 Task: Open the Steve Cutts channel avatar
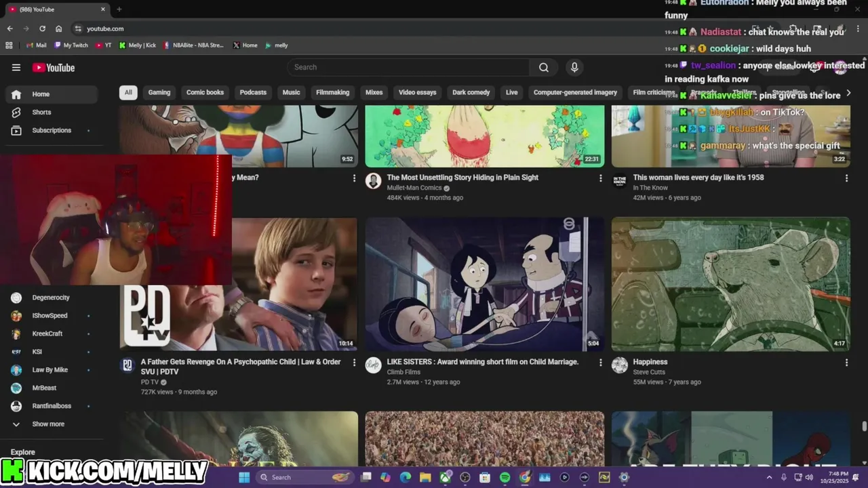[x=620, y=365]
